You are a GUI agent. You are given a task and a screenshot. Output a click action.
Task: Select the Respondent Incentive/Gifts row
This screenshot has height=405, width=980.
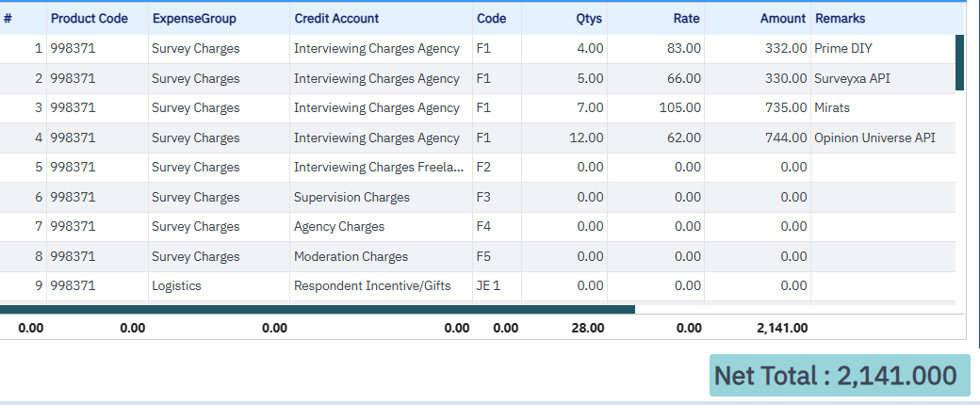(x=478, y=286)
